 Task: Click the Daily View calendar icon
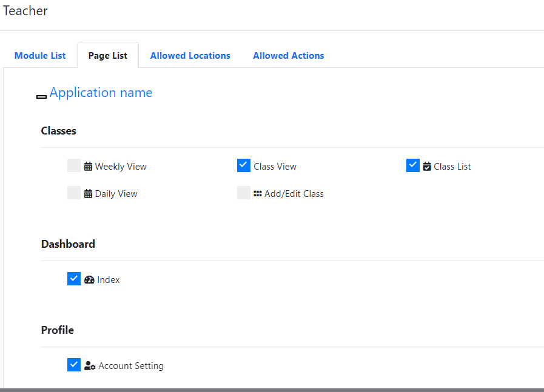coord(88,194)
